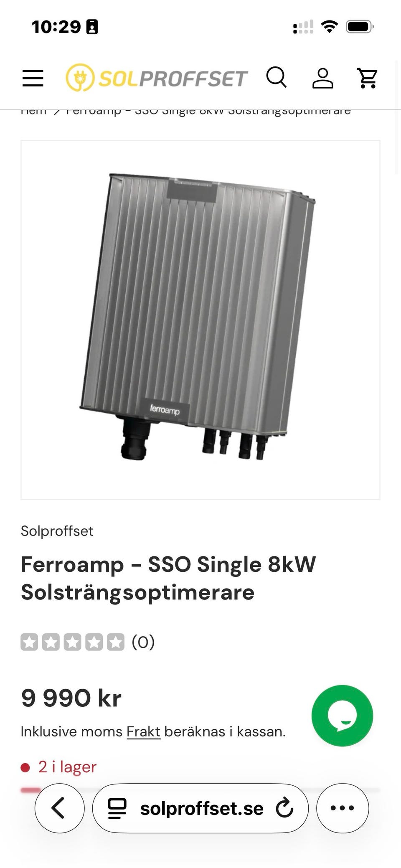Open the search magnifier icon
Image resolution: width=401 pixels, height=868 pixels.
coord(277,77)
